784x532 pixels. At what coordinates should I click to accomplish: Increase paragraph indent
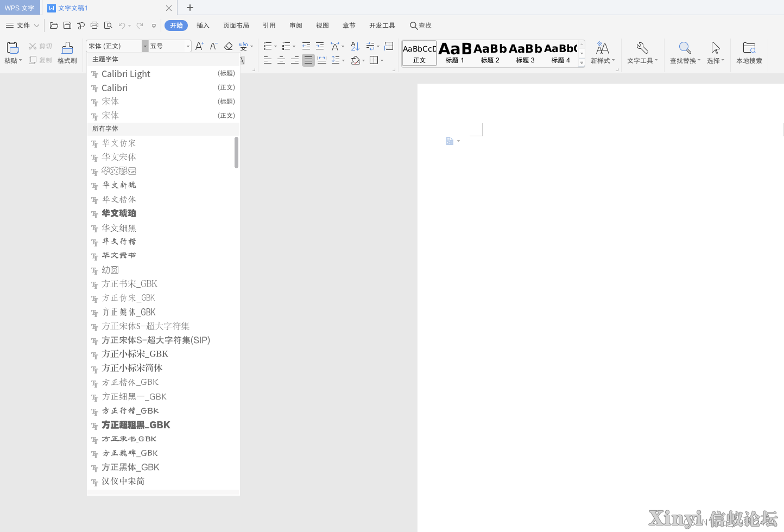pos(320,46)
